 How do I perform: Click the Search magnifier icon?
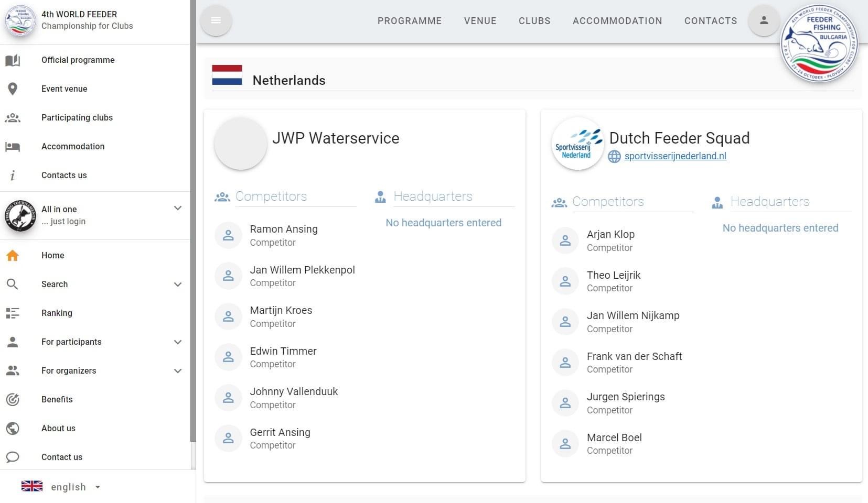pyautogui.click(x=13, y=285)
